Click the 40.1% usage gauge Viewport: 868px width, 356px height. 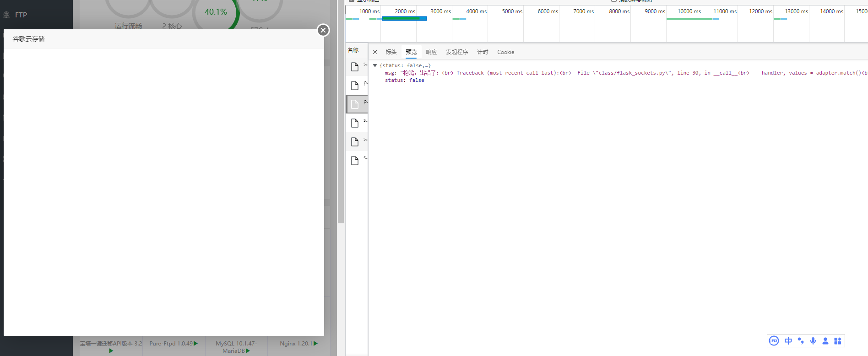(216, 12)
